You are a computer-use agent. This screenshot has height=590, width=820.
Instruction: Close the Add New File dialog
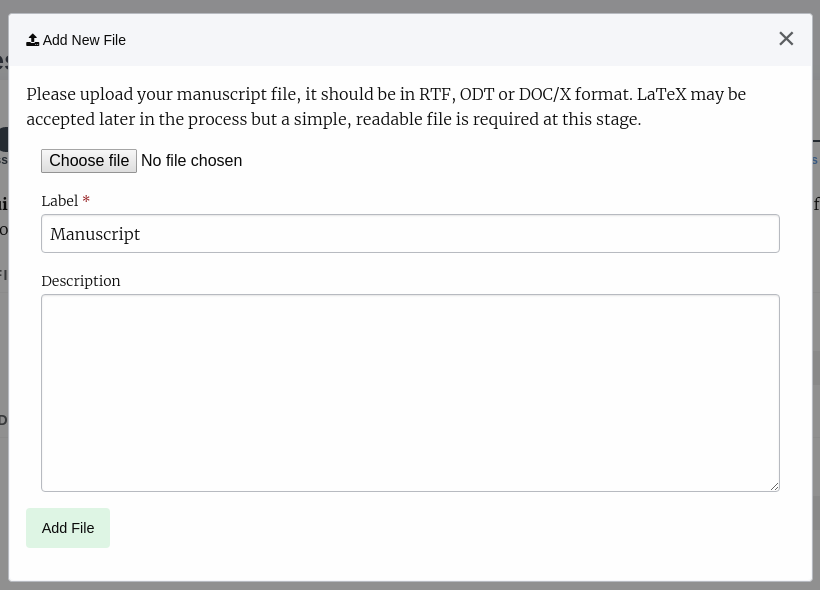pyautogui.click(x=786, y=39)
